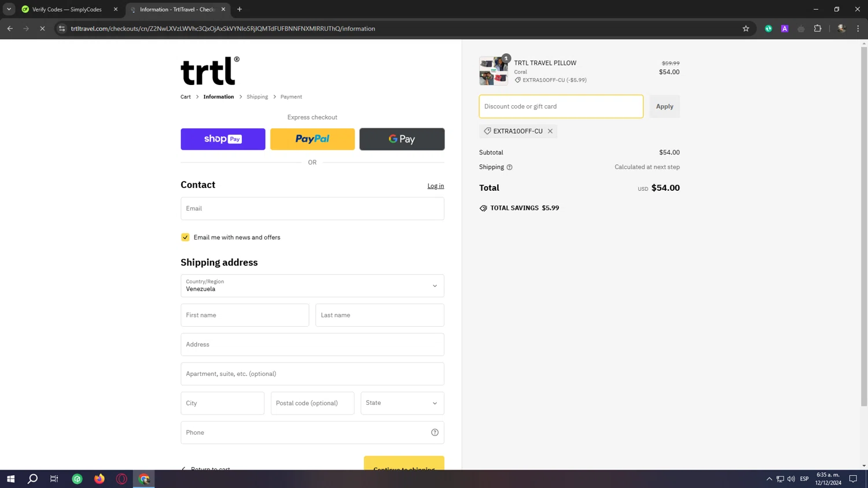Image resolution: width=868 pixels, height=488 pixels.
Task: Open a new browser tab
Action: click(240, 9)
